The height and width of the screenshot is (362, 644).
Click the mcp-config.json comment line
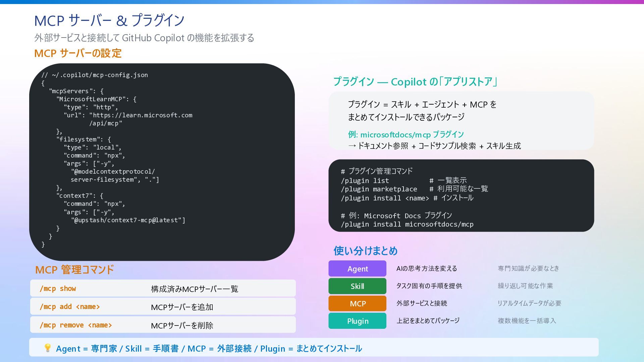pos(95,75)
